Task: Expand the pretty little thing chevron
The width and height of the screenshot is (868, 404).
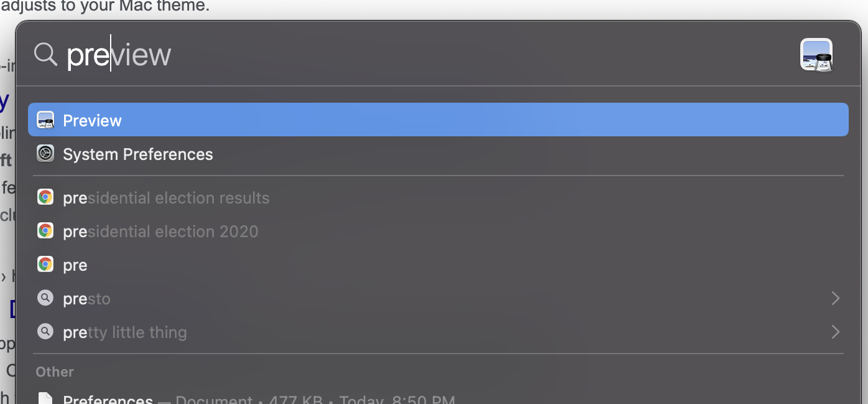Action: pyautogui.click(x=835, y=332)
